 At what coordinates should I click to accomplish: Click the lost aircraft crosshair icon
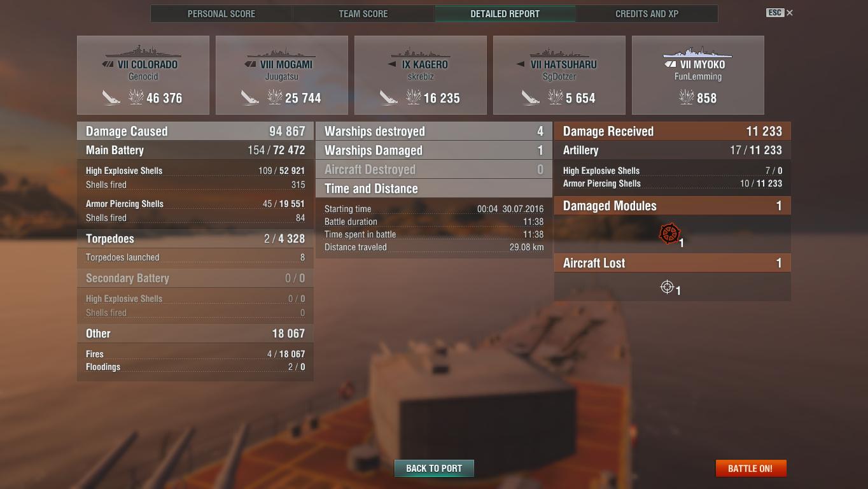click(x=667, y=287)
